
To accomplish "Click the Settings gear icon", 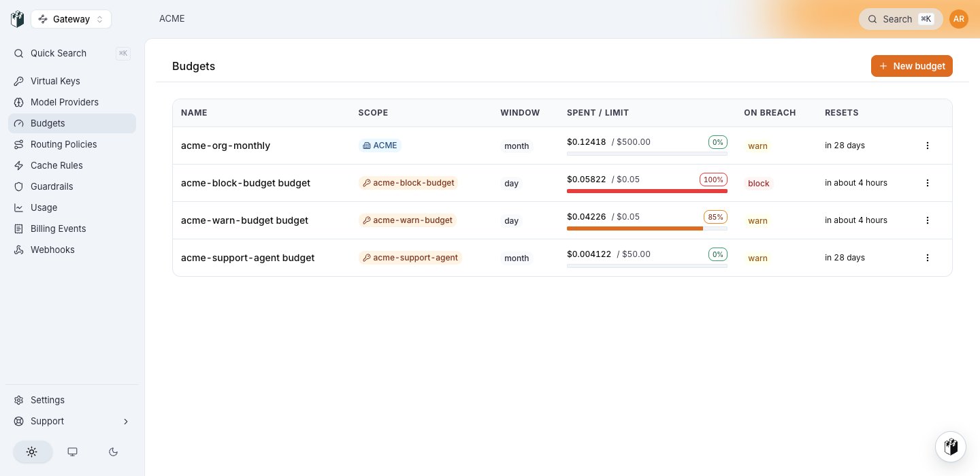I will pos(19,400).
